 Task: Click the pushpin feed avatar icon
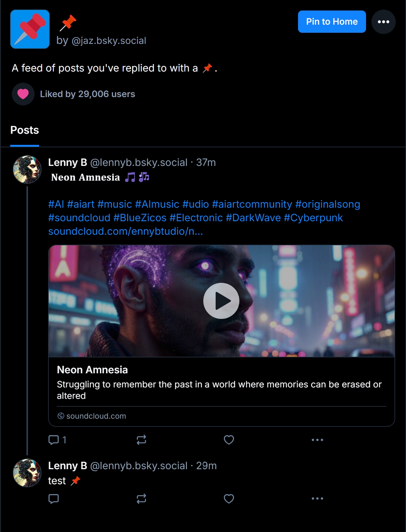30,29
